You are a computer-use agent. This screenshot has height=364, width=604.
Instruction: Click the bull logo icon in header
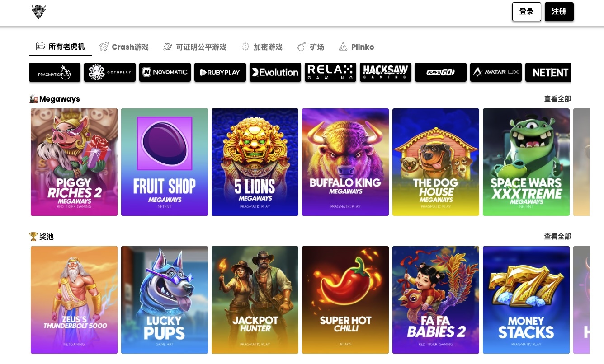[39, 12]
